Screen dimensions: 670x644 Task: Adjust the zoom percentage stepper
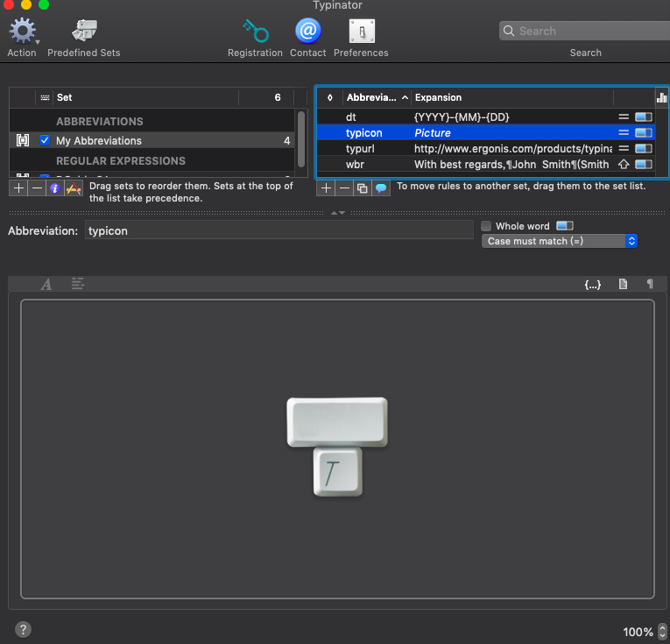tap(662, 632)
